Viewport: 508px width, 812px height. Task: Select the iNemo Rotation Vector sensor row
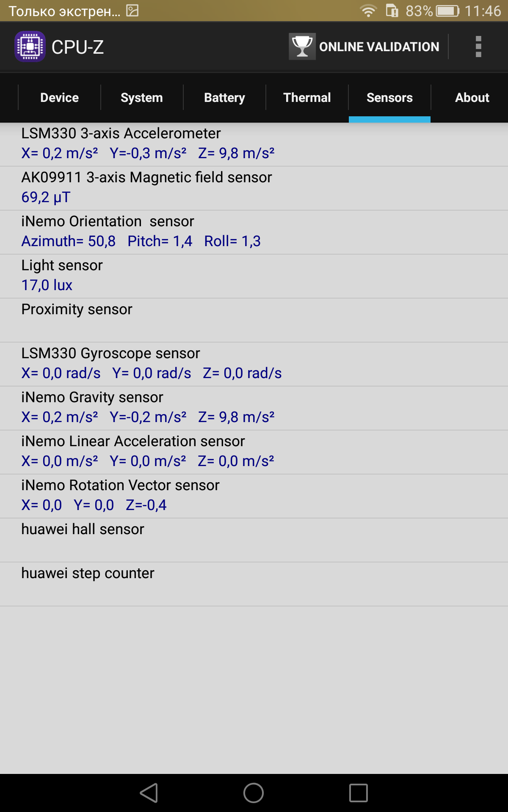pyautogui.click(x=254, y=496)
